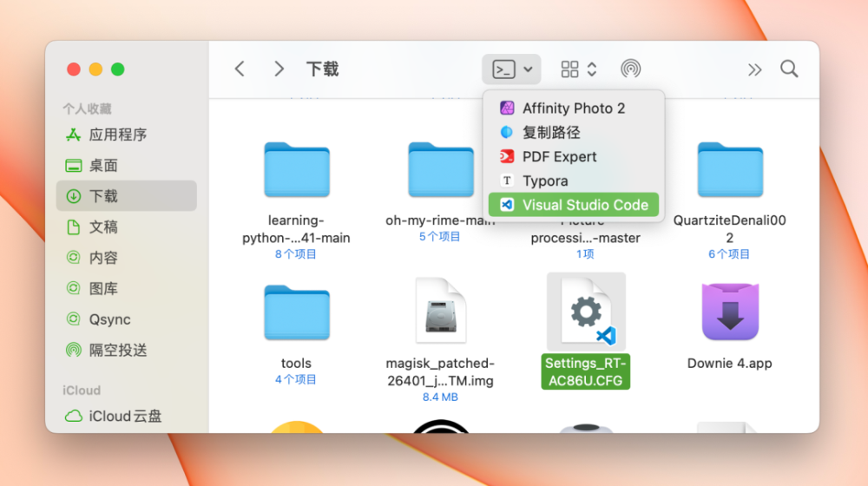Select magisk_patched disk image file

pos(441,311)
